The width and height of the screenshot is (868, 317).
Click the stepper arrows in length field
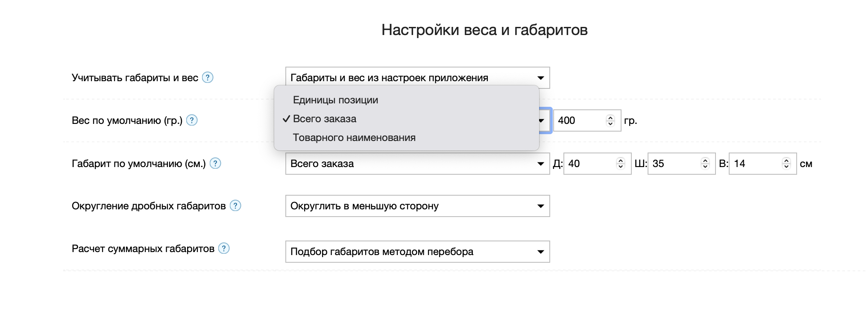[621, 164]
